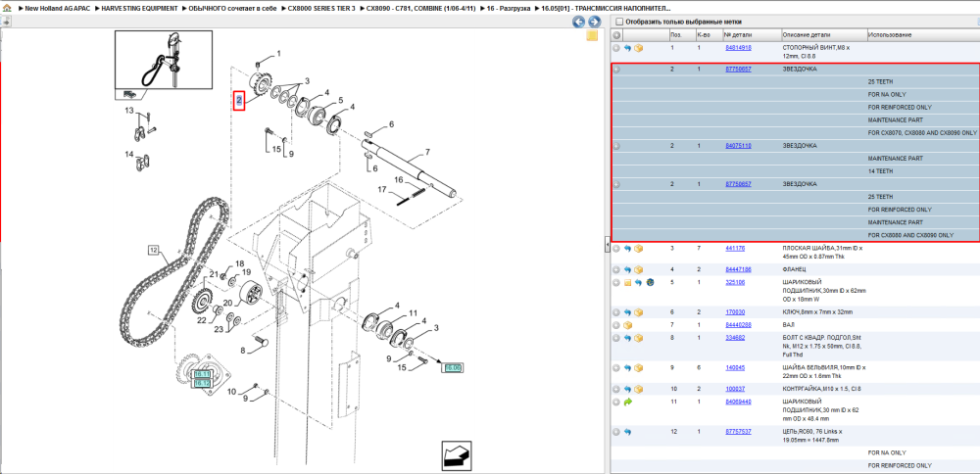Screen dimensions: 980x474
Task: Expand row for bearing 84069440
Action: tap(616, 403)
